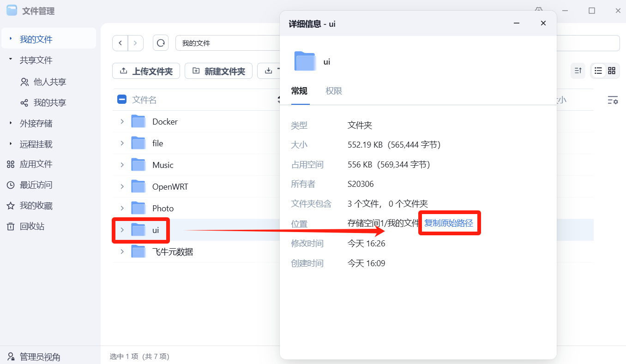Viewport: 626px width, 364px height.
Task: Expand the OpenWRT folder chevron
Action: tap(122, 186)
